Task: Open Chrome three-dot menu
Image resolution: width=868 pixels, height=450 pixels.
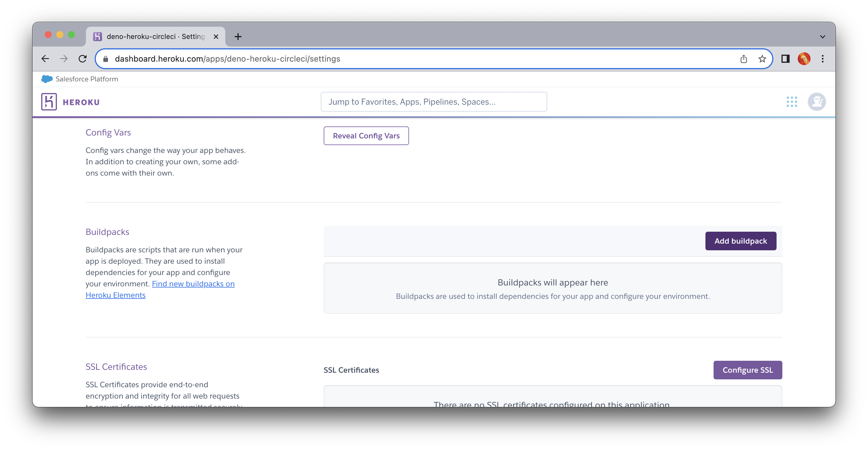Action: click(x=822, y=59)
